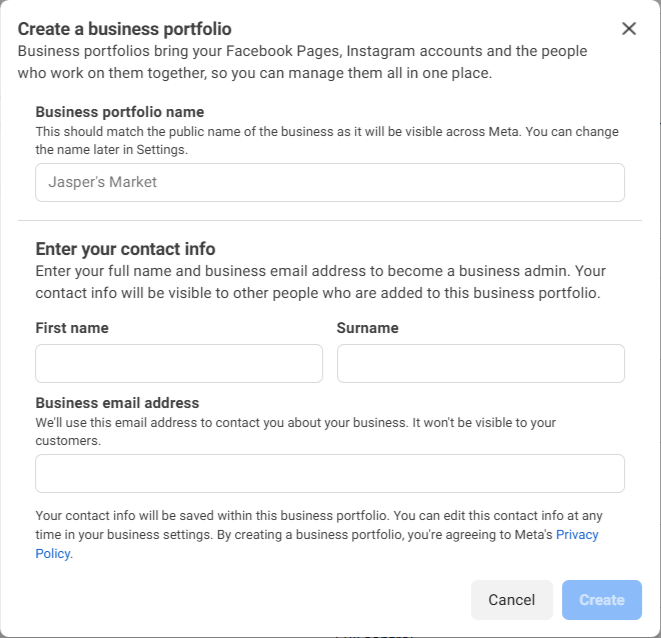Click the "Enter your contact info" heading
Viewport: 661px width, 638px height.
pyautogui.click(x=125, y=249)
